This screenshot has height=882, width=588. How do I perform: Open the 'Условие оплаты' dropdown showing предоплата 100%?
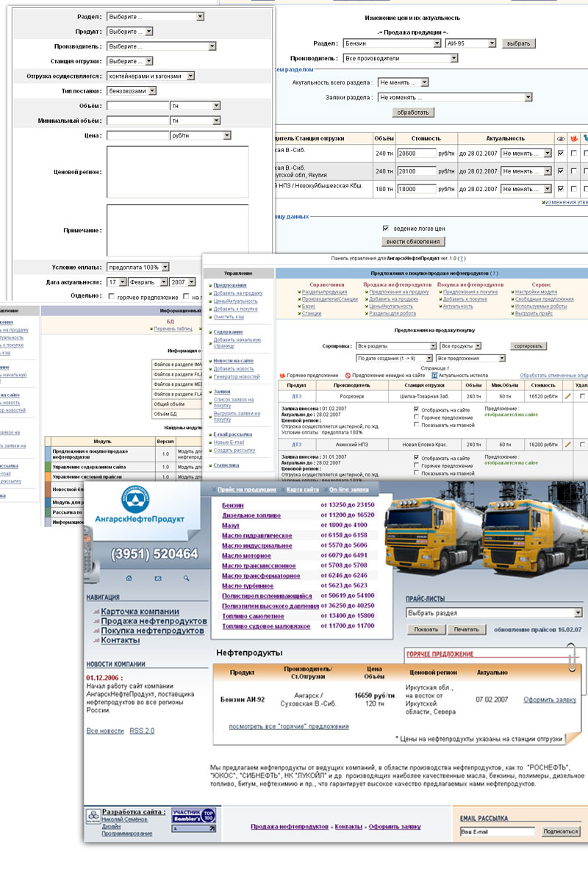[x=138, y=267]
